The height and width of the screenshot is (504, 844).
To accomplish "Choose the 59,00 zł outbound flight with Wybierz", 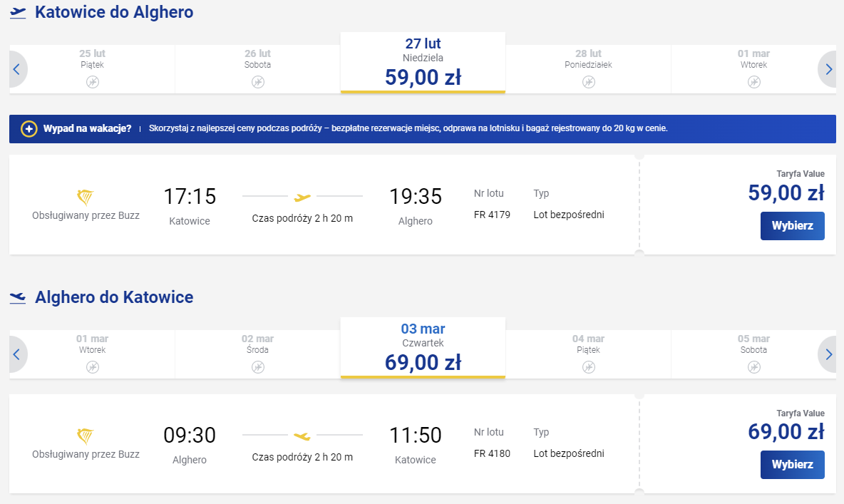I will (x=793, y=225).
